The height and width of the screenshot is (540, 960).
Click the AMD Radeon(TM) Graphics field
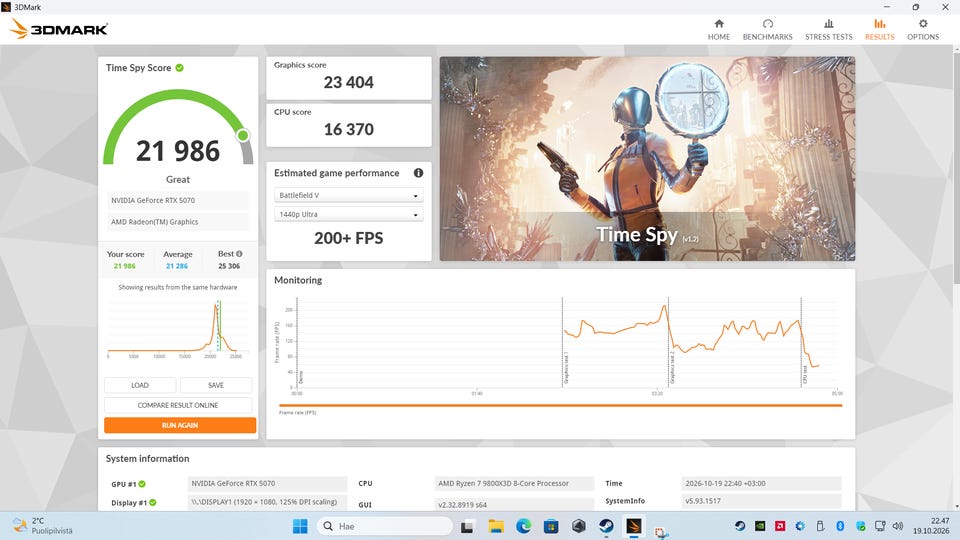point(178,222)
